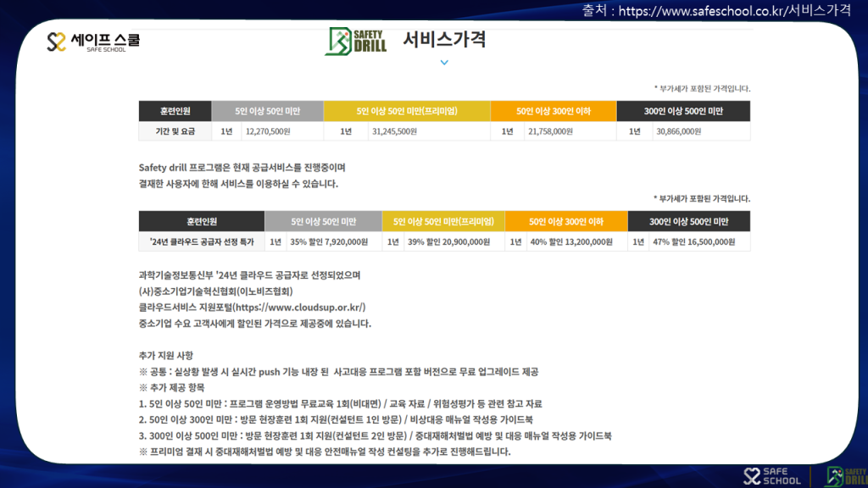Viewport: 868px width, 488px height.
Task: Click the blue down chevron under 서비스가격
Action: (x=444, y=63)
